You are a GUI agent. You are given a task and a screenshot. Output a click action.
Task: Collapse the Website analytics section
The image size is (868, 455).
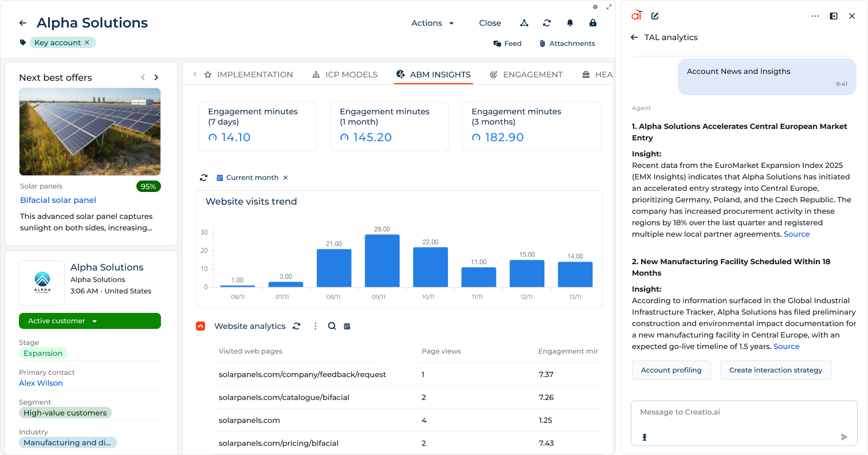201,325
